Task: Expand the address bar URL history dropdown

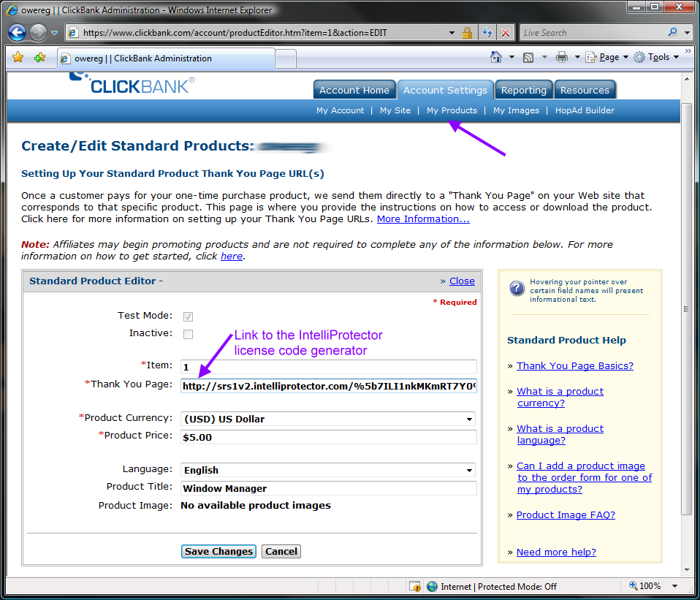Action: pyautogui.click(x=452, y=33)
